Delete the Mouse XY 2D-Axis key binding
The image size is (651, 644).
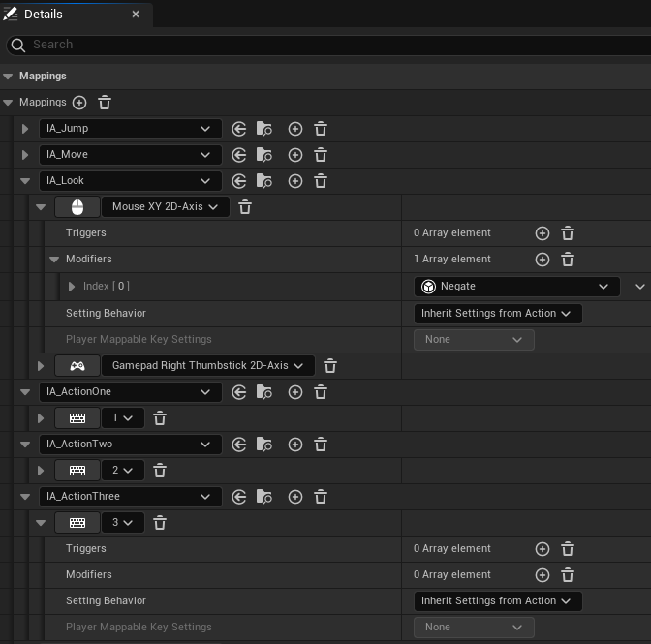[x=246, y=207]
